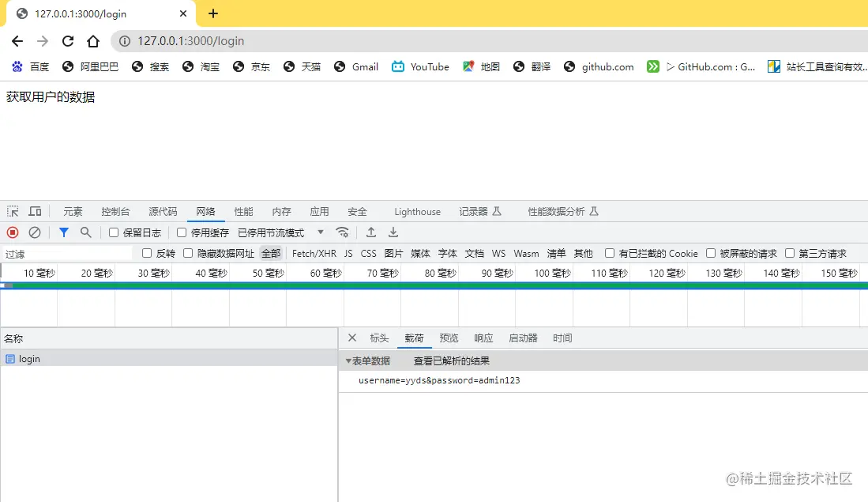Toggle 有已拦截的 Cookie checkbox
The height and width of the screenshot is (502, 868).
[610, 253]
